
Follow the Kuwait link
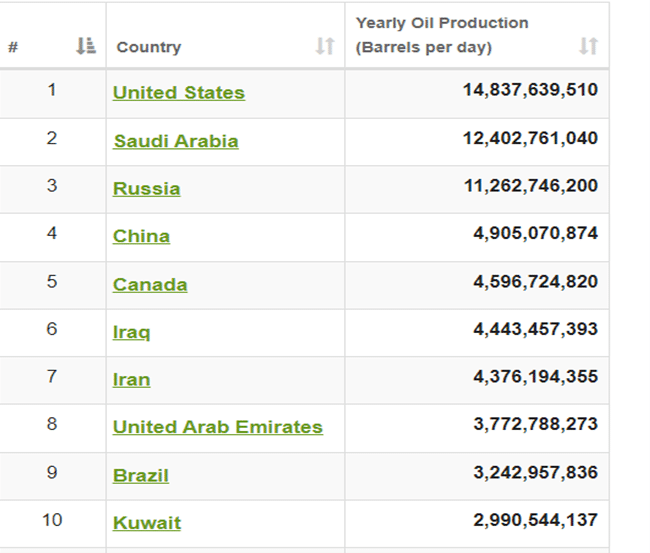coord(147,523)
